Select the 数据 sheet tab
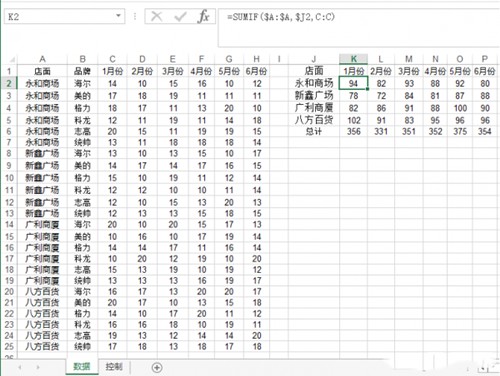This screenshot has width=500, height=376. 82,367
